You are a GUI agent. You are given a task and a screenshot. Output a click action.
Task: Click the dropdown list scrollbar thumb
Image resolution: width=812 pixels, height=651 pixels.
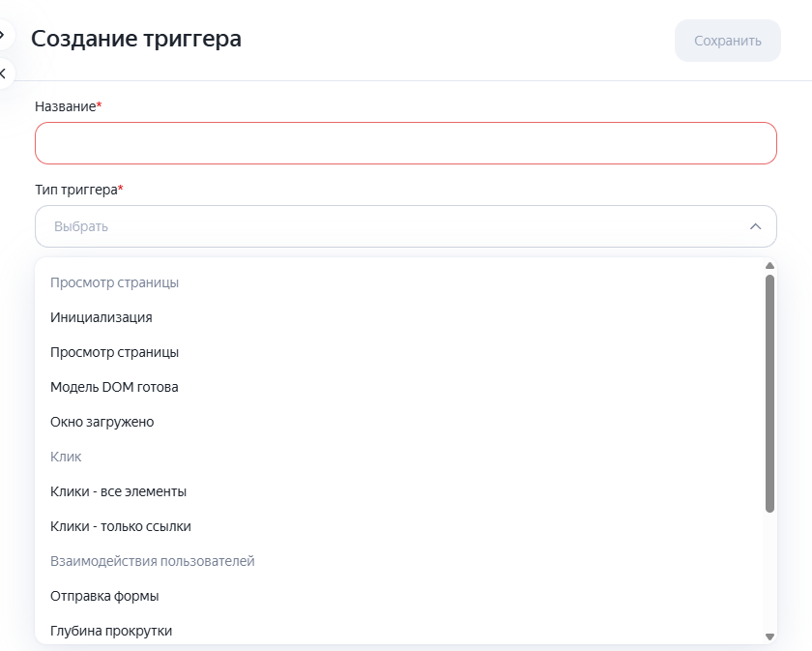[769, 394]
